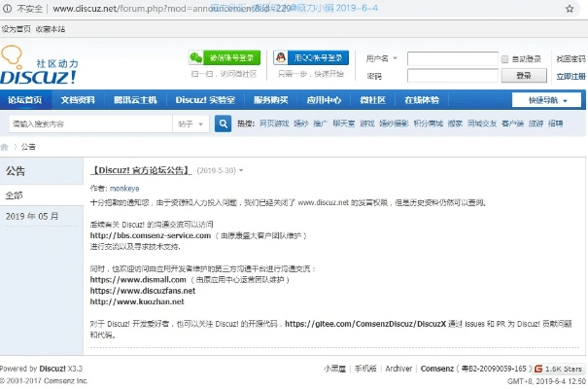Click the blue QQ account login button

click(311, 57)
